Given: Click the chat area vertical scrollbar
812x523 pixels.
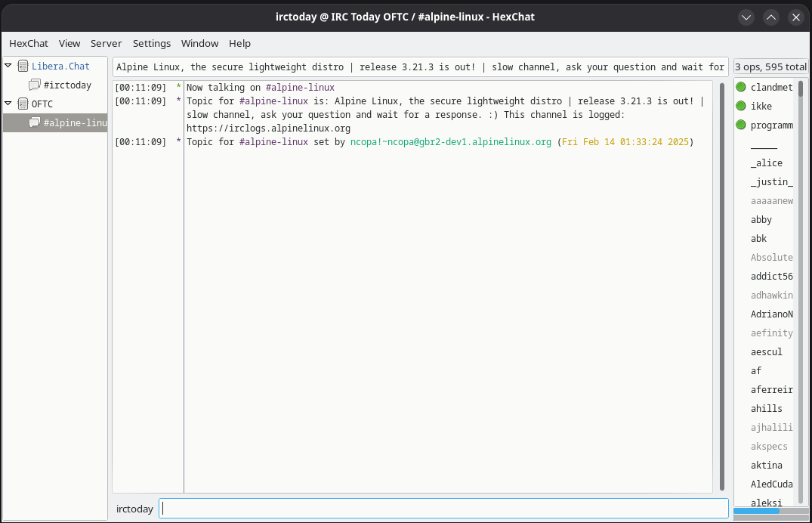Looking at the screenshot, I should click(x=721, y=287).
